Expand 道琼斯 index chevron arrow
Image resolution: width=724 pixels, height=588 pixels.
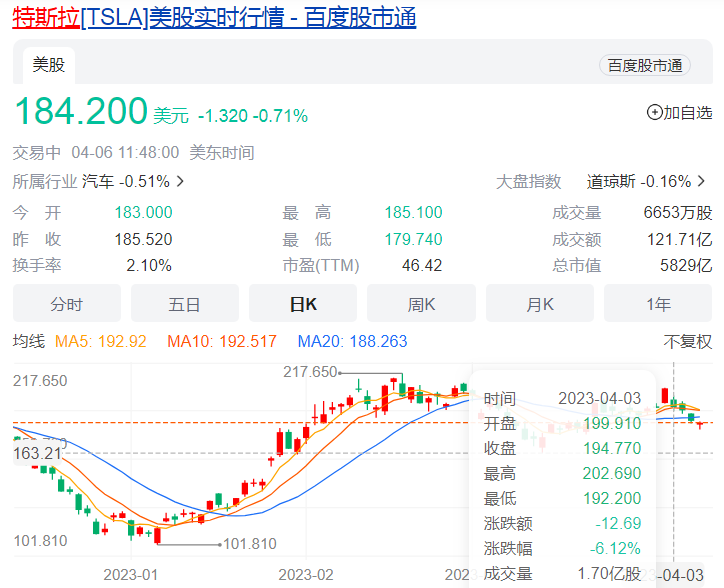pyautogui.click(x=701, y=181)
